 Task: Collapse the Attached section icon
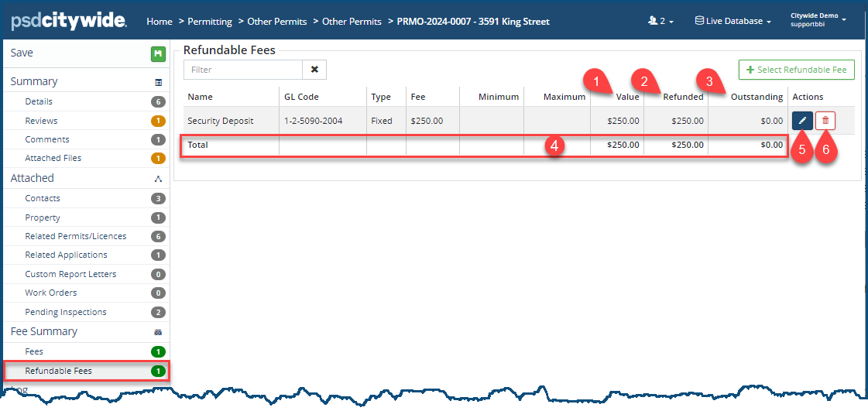point(158,179)
